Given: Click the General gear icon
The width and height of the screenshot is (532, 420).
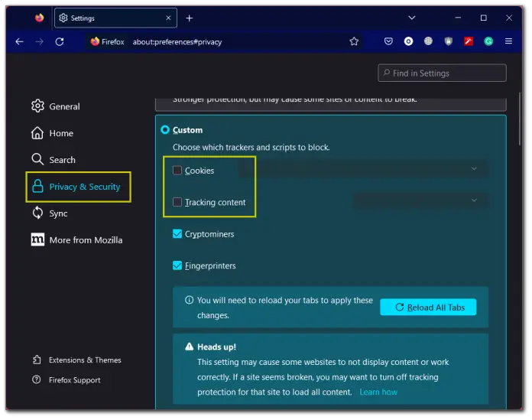Looking at the screenshot, I should (x=37, y=106).
